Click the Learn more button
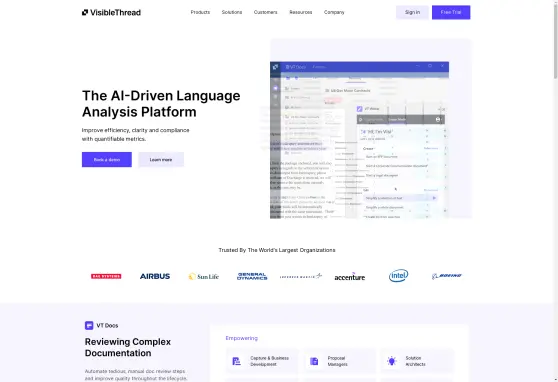 click(x=161, y=159)
